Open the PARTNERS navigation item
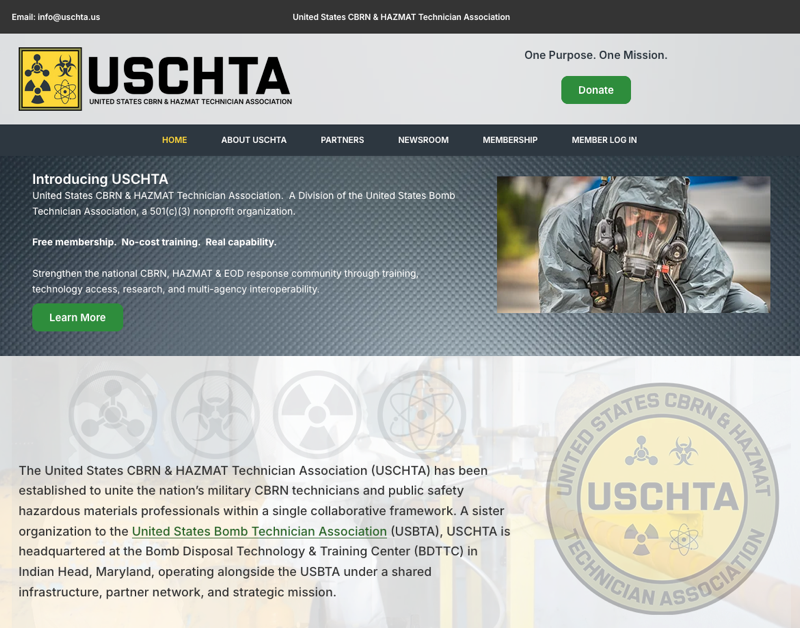Image resolution: width=800 pixels, height=628 pixels. coord(342,140)
